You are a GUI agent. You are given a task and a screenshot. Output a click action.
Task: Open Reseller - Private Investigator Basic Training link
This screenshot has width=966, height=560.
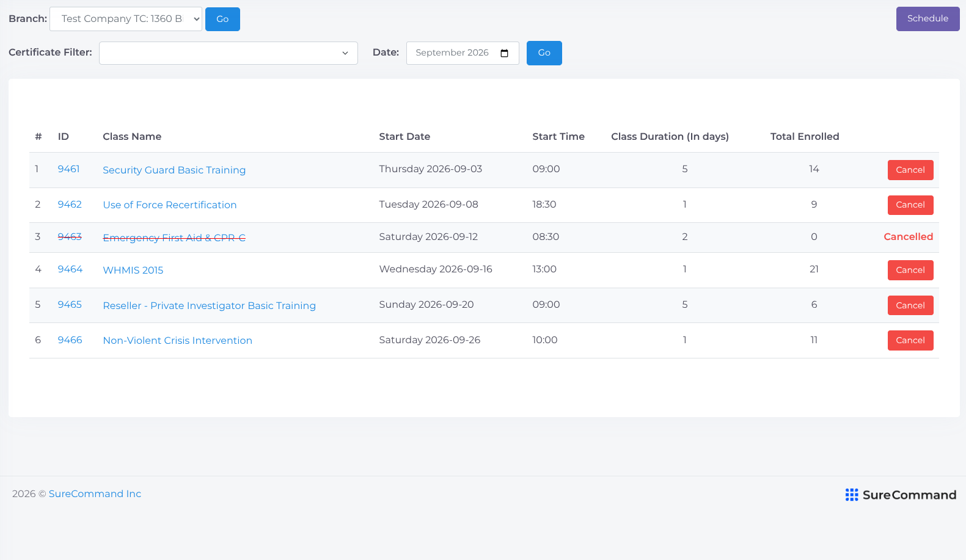click(210, 305)
